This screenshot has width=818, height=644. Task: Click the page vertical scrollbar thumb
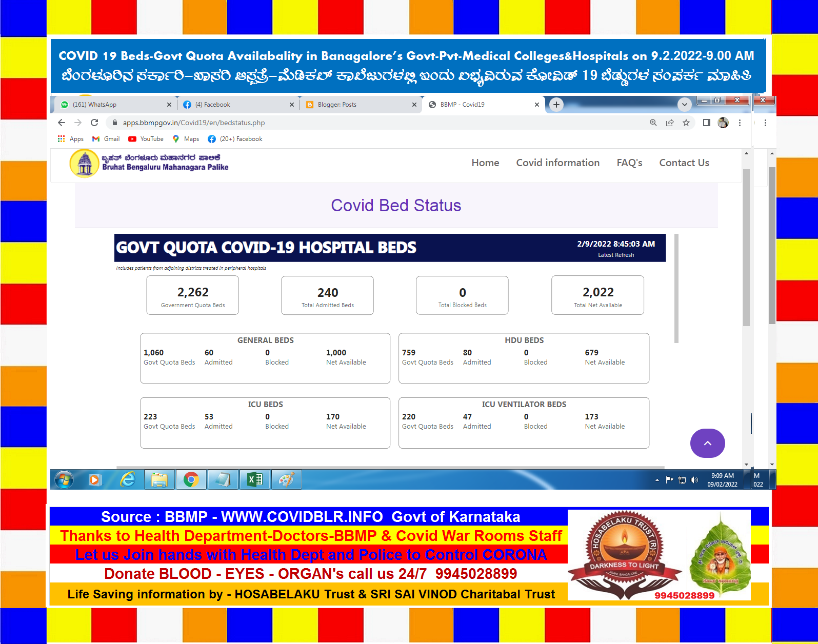click(x=746, y=247)
